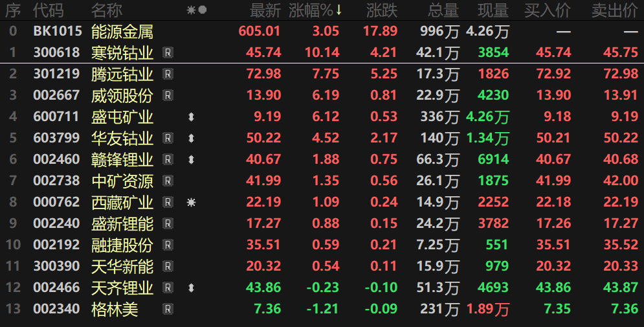Click the R badge beside 格林美
Screen dimensions: 644x327
[168, 310]
